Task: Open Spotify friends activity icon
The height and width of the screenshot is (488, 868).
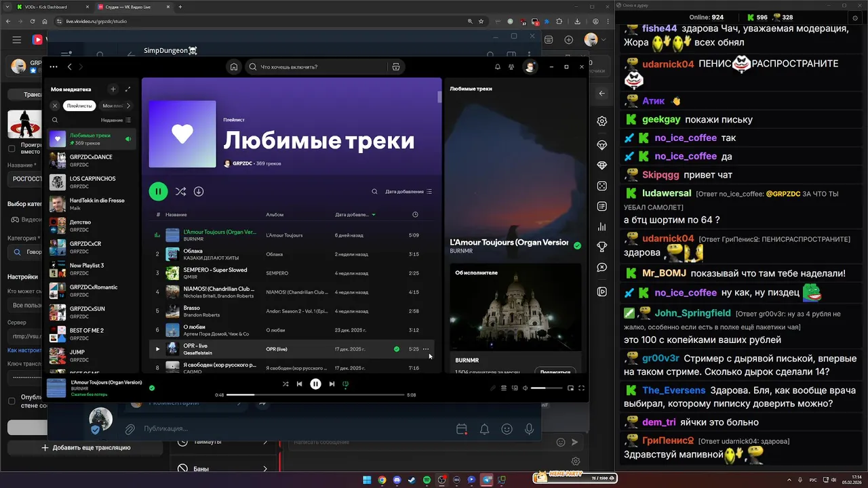Action: point(511,67)
